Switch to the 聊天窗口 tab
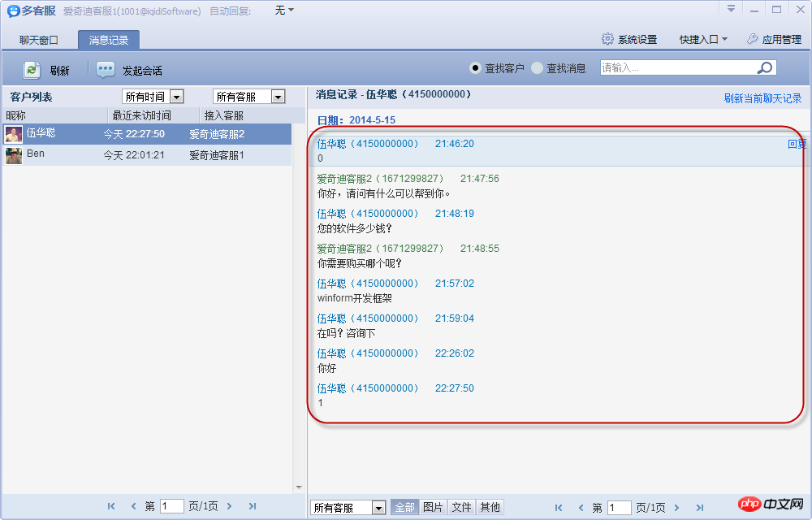The width and height of the screenshot is (812, 520). [39, 40]
